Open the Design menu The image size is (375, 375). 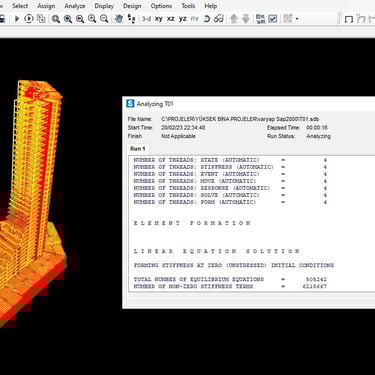pyautogui.click(x=132, y=6)
